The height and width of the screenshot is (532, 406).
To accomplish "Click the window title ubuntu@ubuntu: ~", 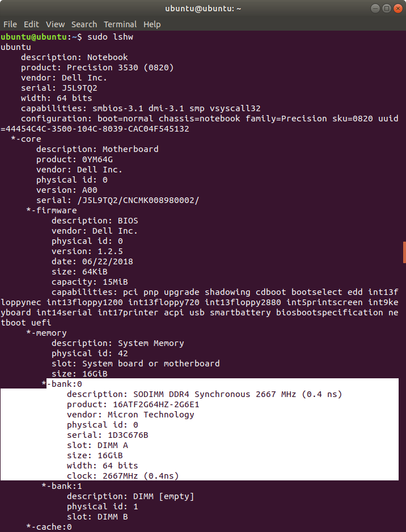I will 203,9.
